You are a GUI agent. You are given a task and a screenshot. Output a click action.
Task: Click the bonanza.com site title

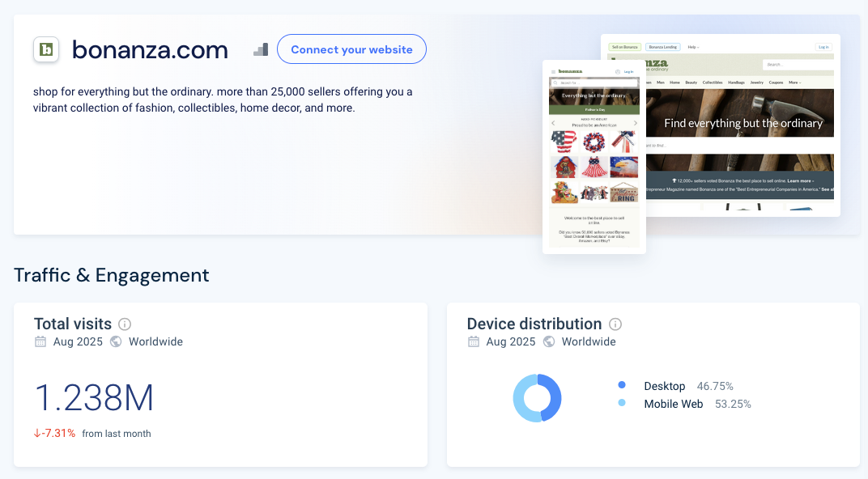click(x=150, y=50)
